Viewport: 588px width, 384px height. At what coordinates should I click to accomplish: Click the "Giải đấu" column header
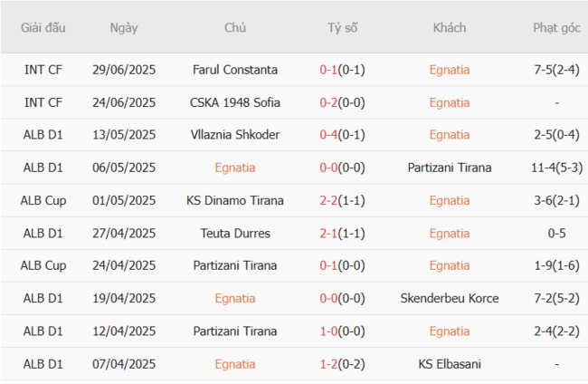pos(43,27)
